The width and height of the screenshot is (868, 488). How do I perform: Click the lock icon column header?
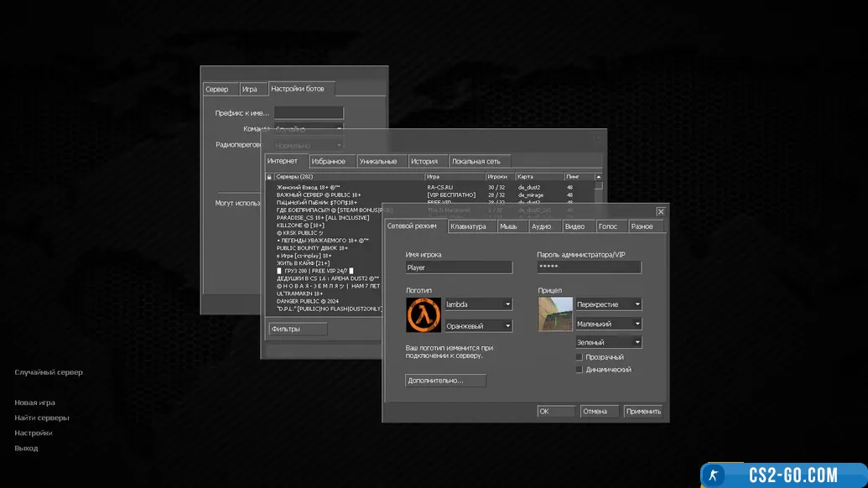click(270, 177)
